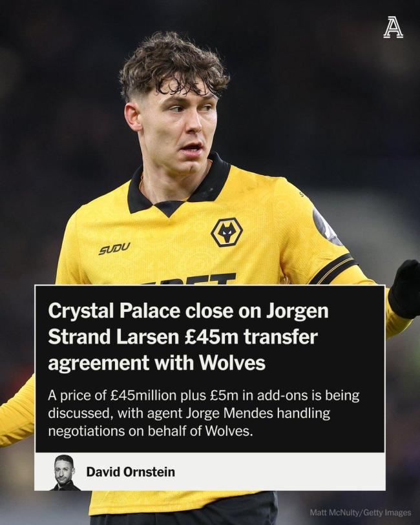Click the white author byline bar
This screenshot has height=525, width=420.
[209, 471]
